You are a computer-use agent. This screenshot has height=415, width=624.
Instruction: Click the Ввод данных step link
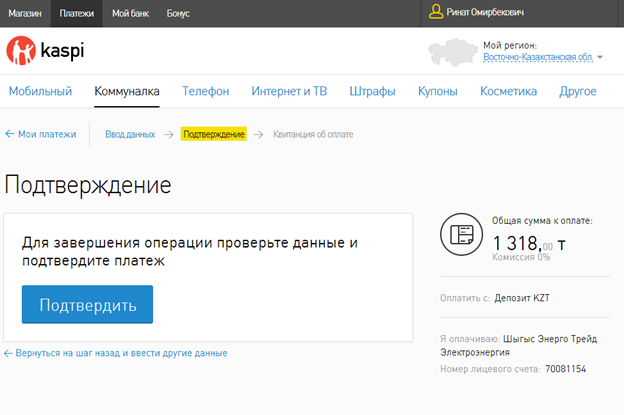130,134
